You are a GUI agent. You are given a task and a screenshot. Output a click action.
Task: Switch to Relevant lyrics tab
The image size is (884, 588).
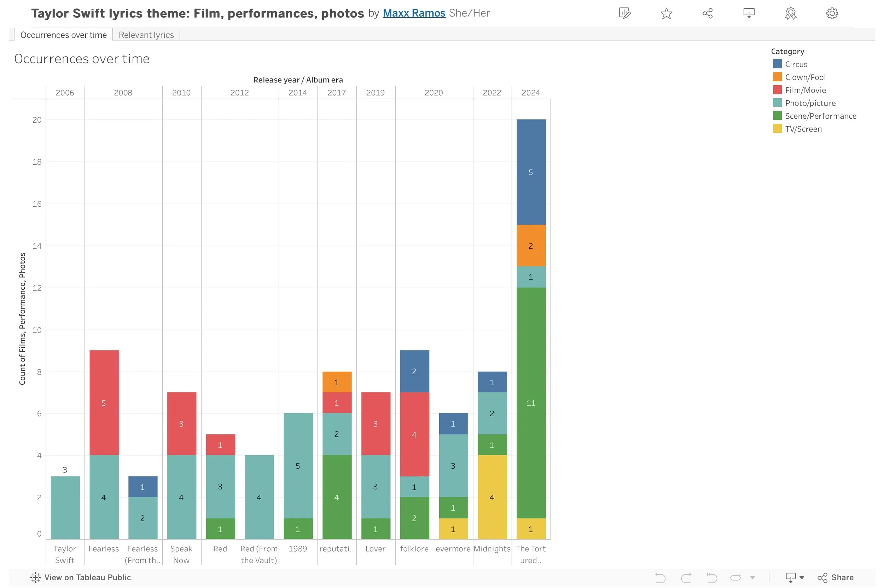146,35
